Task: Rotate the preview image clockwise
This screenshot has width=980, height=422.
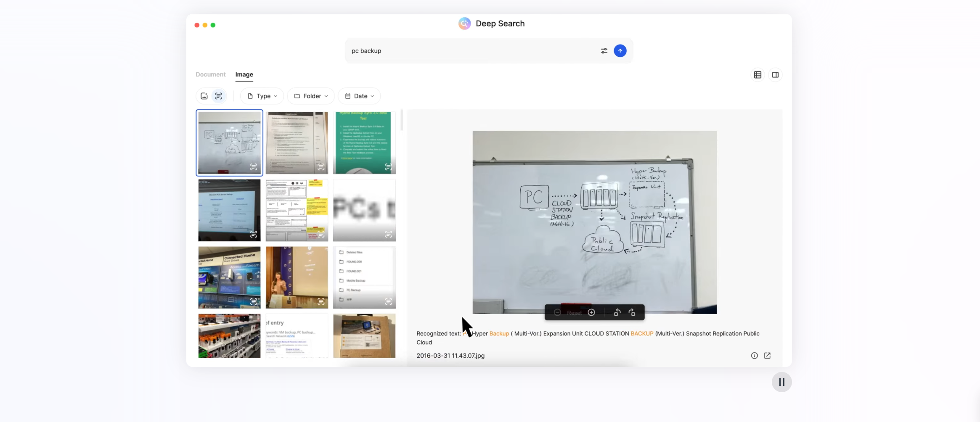Action: [x=632, y=312]
